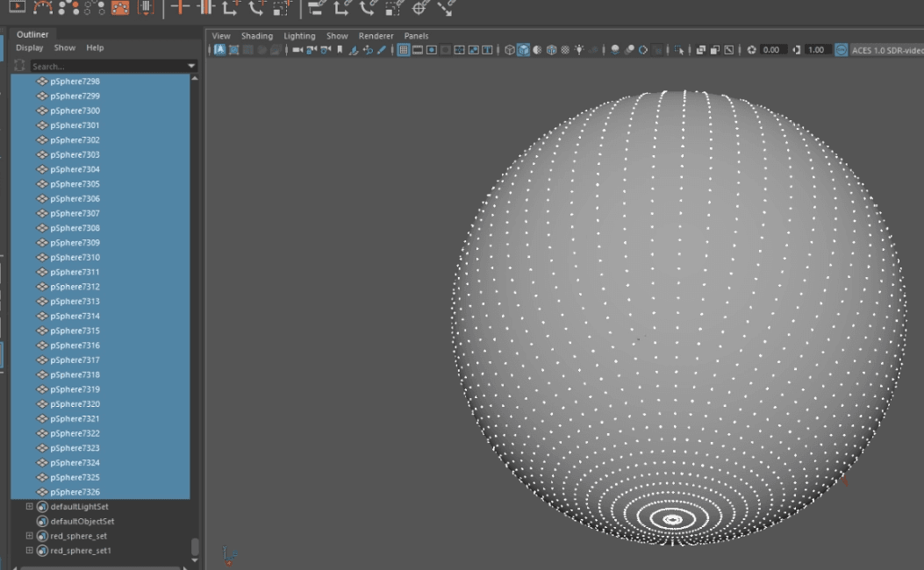924x570 pixels.
Task: Open the Shading menu in viewport
Action: click(x=257, y=36)
